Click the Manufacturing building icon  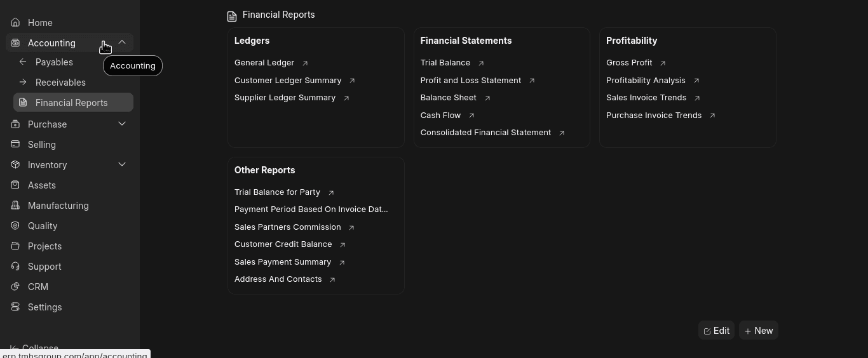tap(15, 206)
